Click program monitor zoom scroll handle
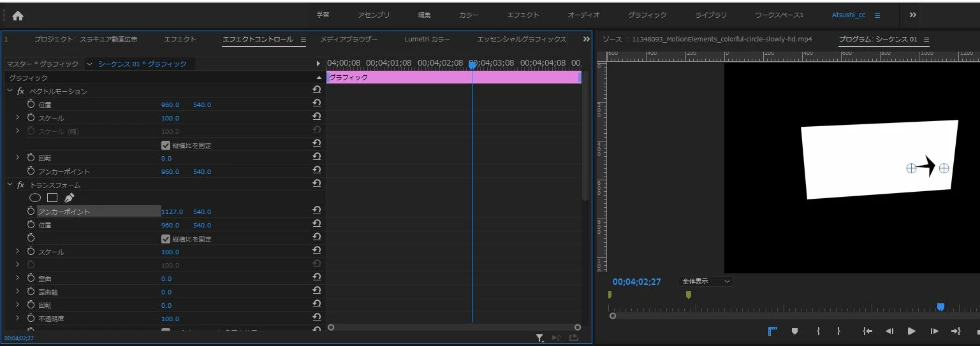The width and height of the screenshot is (980, 346). [x=613, y=315]
